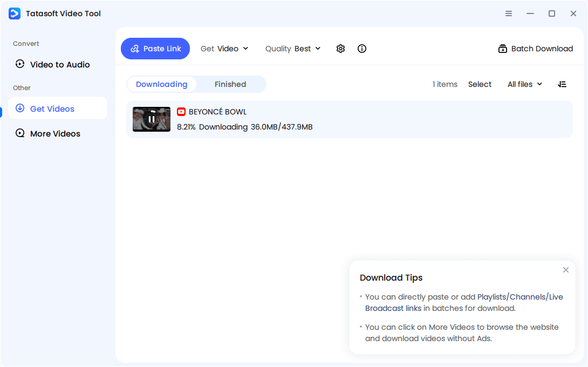Select the Get Videos sidebar icon
This screenshot has width=588, height=367.
click(20, 108)
